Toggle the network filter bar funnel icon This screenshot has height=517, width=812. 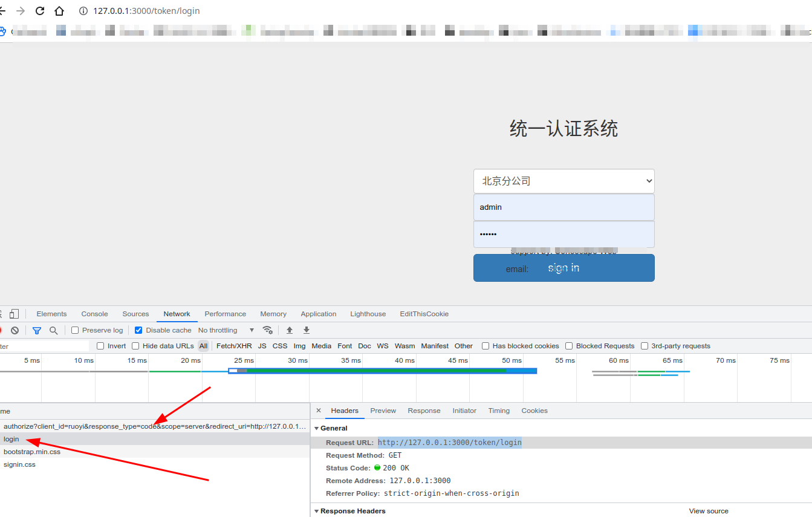pyautogui.click(x=37, y=330)
